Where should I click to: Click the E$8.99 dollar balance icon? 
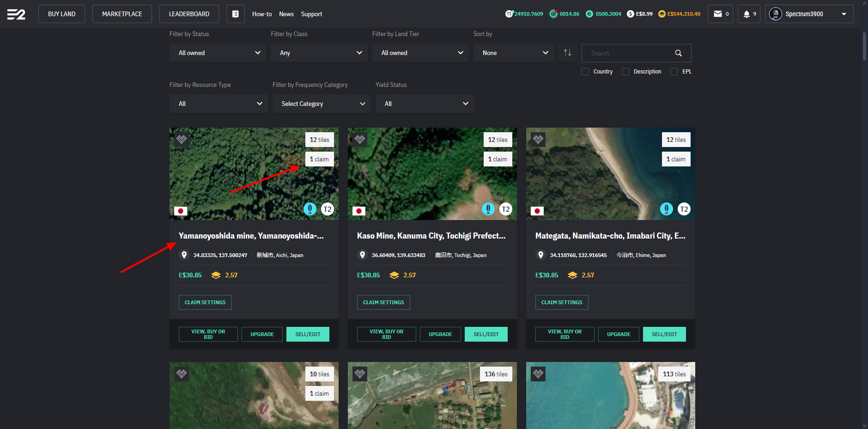coord(631,14)
